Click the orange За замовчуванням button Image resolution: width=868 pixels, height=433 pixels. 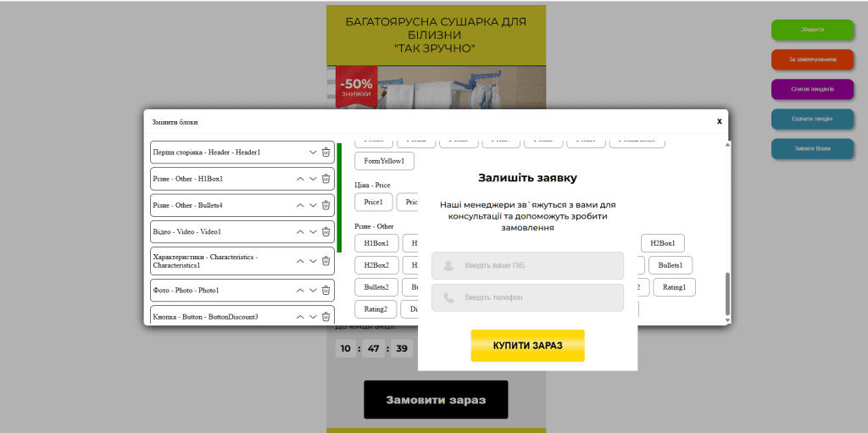(812, 59)
